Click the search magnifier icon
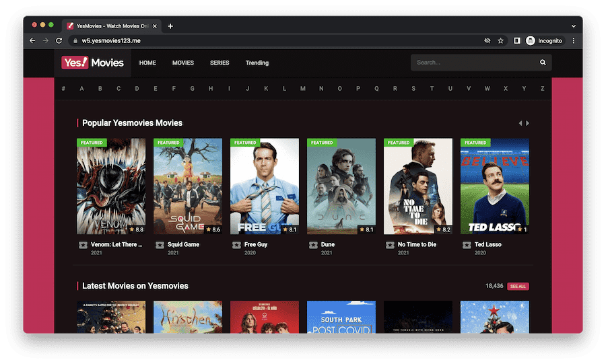Viewport: 606px width, 364px height. pos(543,62)
